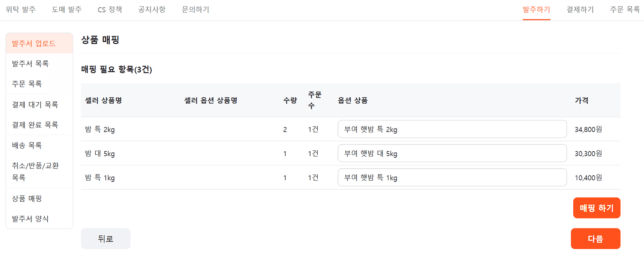Open 공지사항 announcements
This screenshot has width=644, height=254.
pos(152,10)
